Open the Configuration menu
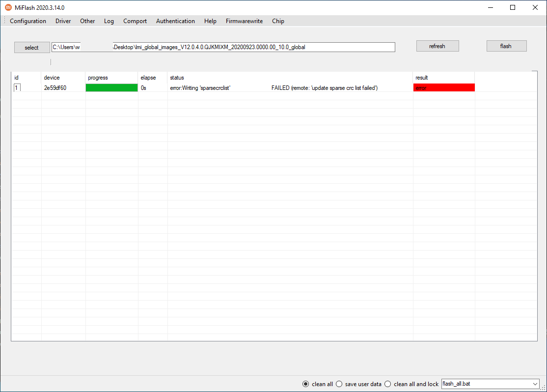Image resolution: width=547 pixels, height=392 pixels. point(28,21)
